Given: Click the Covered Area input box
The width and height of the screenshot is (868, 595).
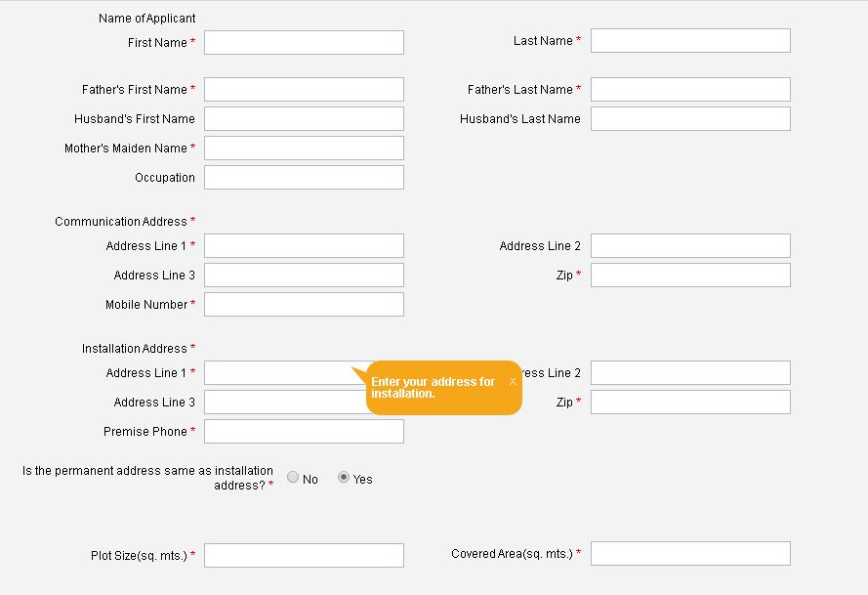Looking at the screenshot, I should [690, 553].
